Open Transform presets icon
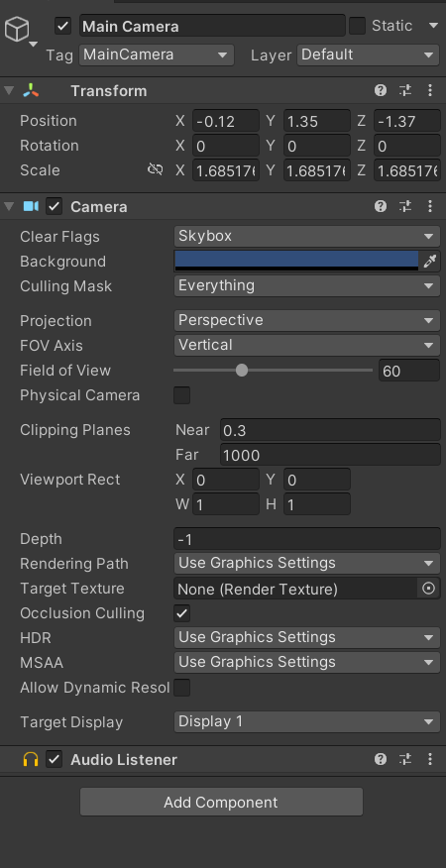The width and height of the screenshot is (446, 868). (405, 91)
